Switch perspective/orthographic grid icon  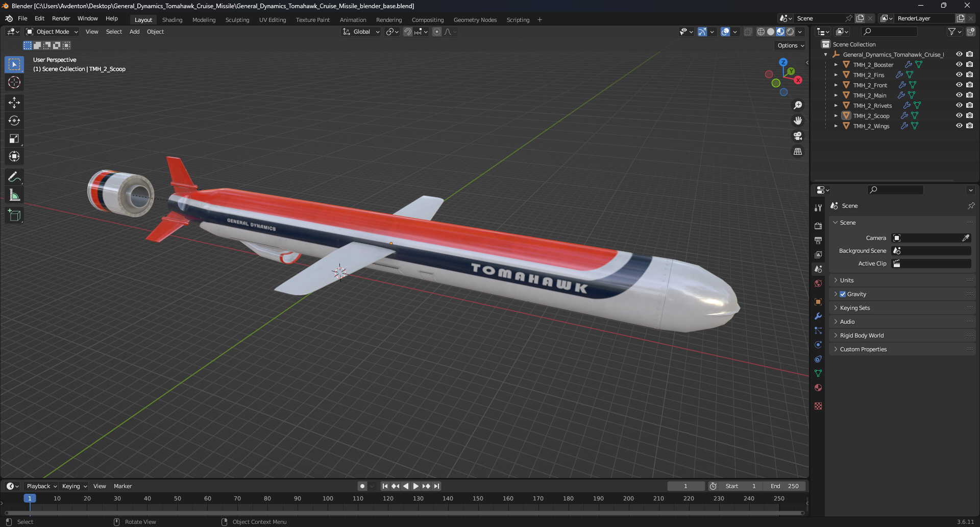[x=797, y=151]
